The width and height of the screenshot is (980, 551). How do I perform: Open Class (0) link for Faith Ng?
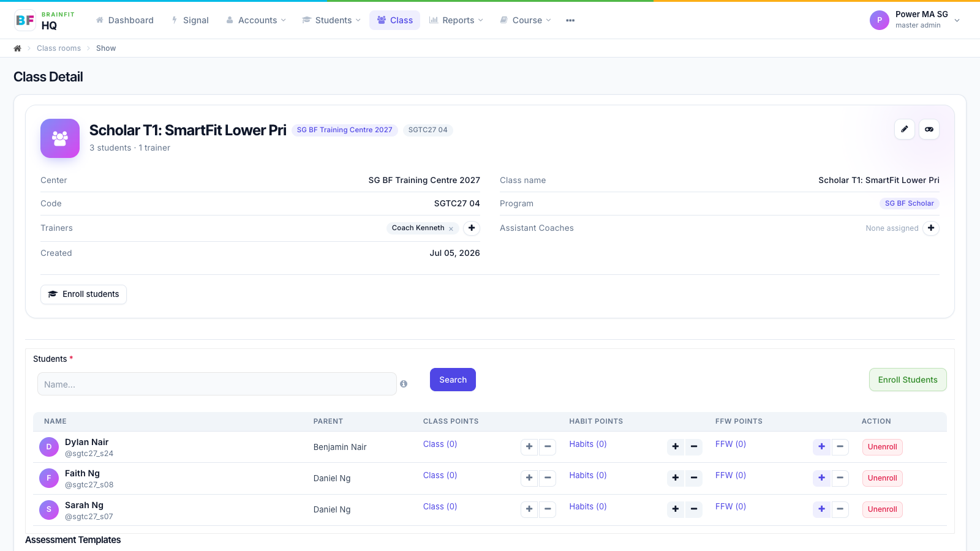pos(440,475)
